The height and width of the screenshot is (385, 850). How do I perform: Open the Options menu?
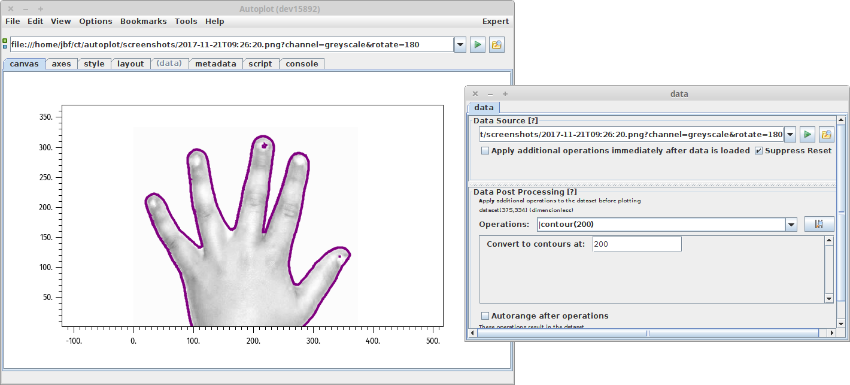point(95,22)
